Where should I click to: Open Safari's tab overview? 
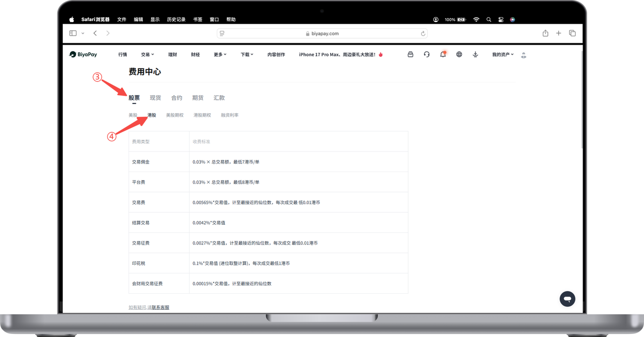(572, 33)
